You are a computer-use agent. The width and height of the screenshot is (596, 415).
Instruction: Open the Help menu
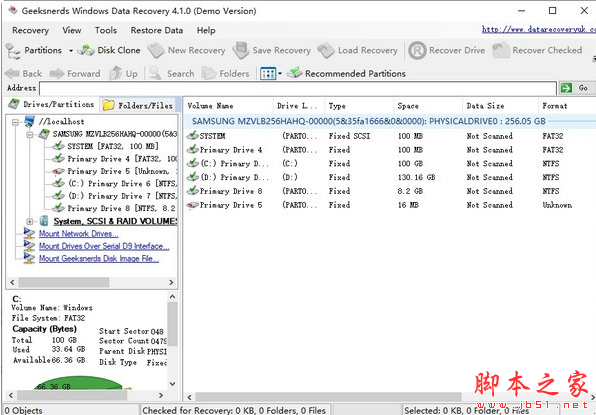[206, 30]
